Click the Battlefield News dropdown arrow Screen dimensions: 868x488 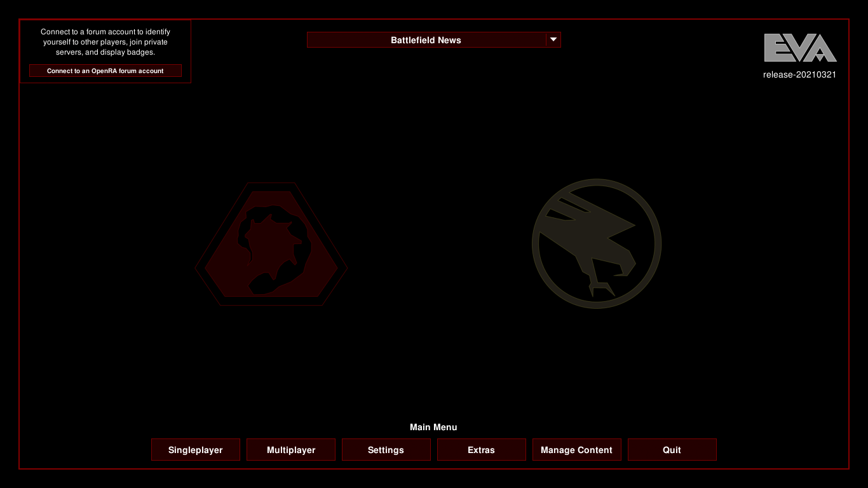tap(553, 40)
